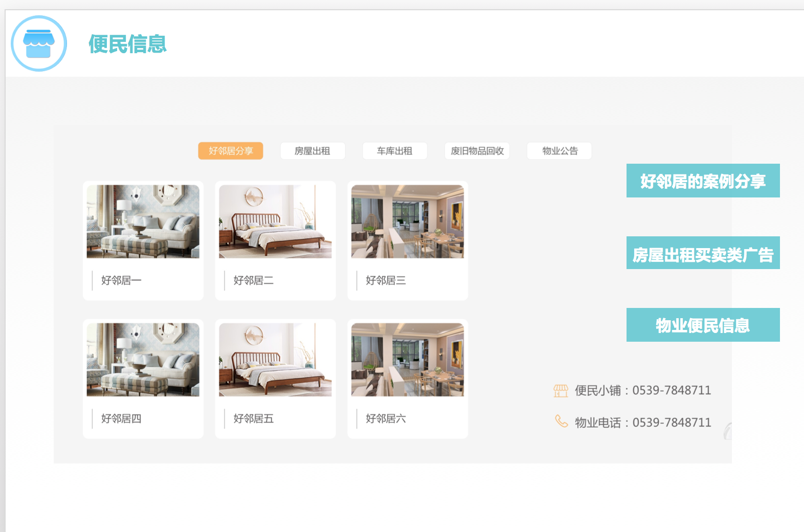This screenshot has height=532, width=804.
Task: Click the 物业电话 phone number text
Action: click(x=643, y=423)
